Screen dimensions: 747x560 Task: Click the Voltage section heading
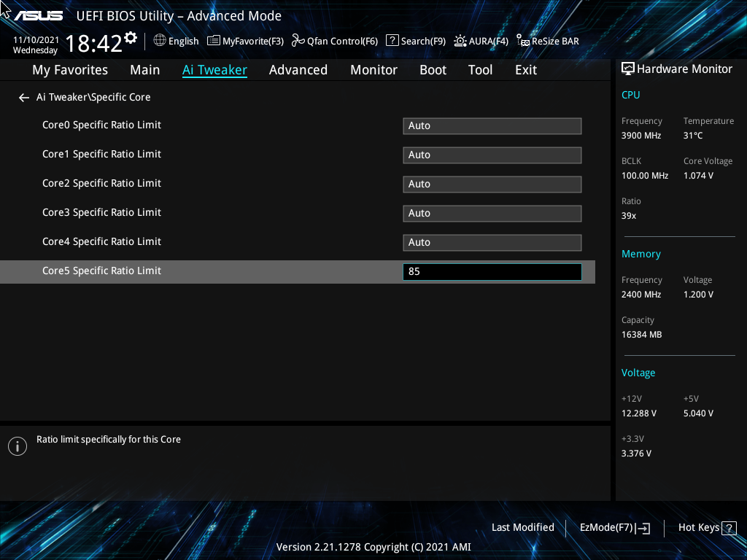coord(638,373)
